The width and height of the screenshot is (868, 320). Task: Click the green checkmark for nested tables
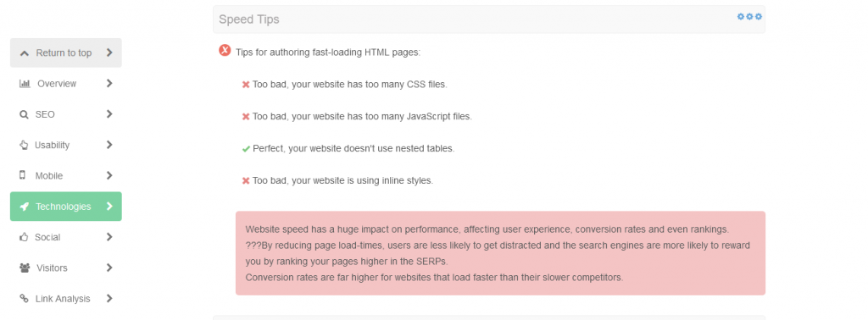pyautogui.click(x=246, y=149)
